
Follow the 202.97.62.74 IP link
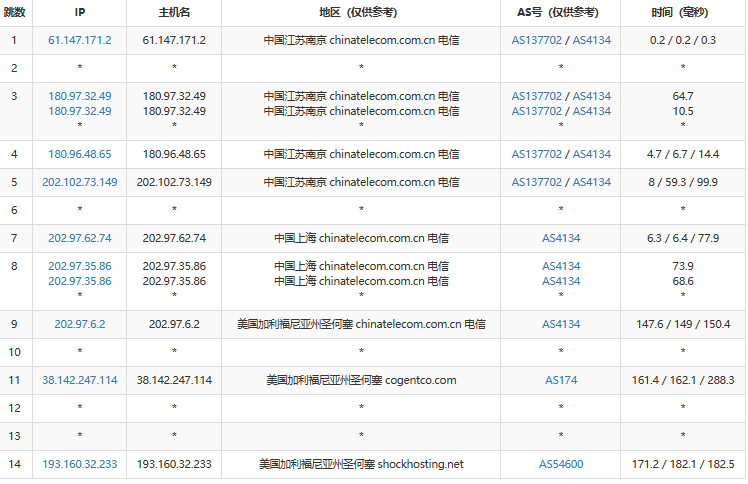pos(80,238)
